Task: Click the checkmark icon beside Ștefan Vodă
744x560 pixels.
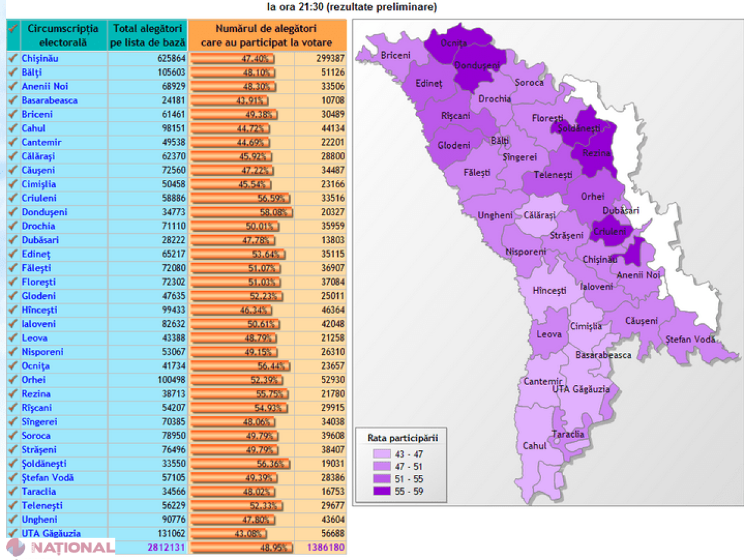Action: click(13, 478)
